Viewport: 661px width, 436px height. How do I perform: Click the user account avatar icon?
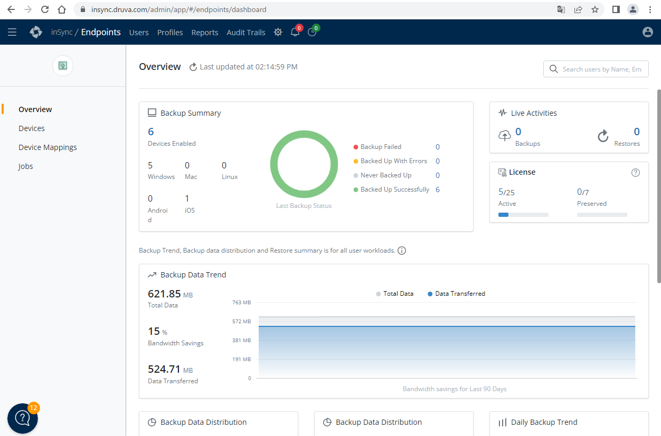[647, 32]
